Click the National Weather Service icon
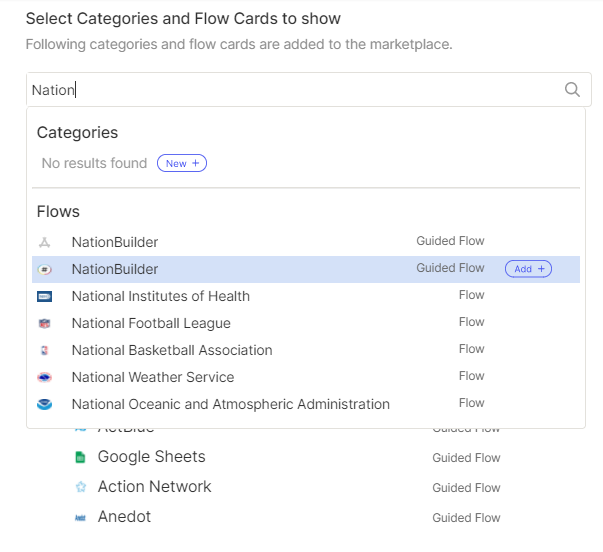 pyautogui.click(x=45, y=377)
